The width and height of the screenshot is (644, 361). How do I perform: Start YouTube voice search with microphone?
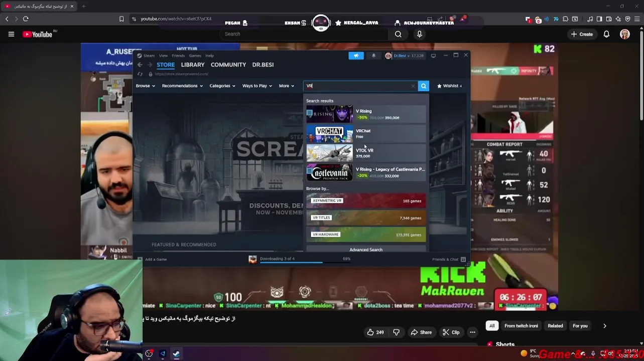point(420,34)
